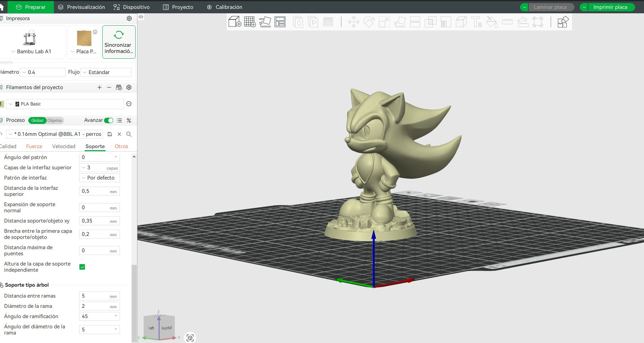This screenshot has width=644, height=343.
Task: Select the Rotate tool
Action: pyautogui.click(x=369, y=22)
